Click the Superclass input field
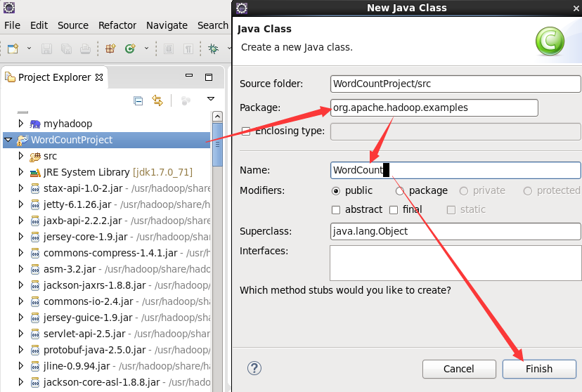Screen dimensions: 582x392 pyautogui.click(x=455, y=231)
